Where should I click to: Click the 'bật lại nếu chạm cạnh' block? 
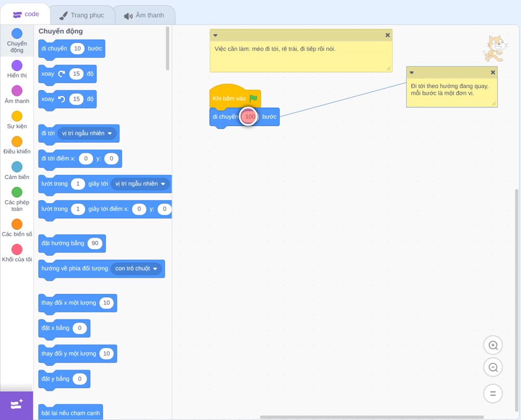coord(70,412)
